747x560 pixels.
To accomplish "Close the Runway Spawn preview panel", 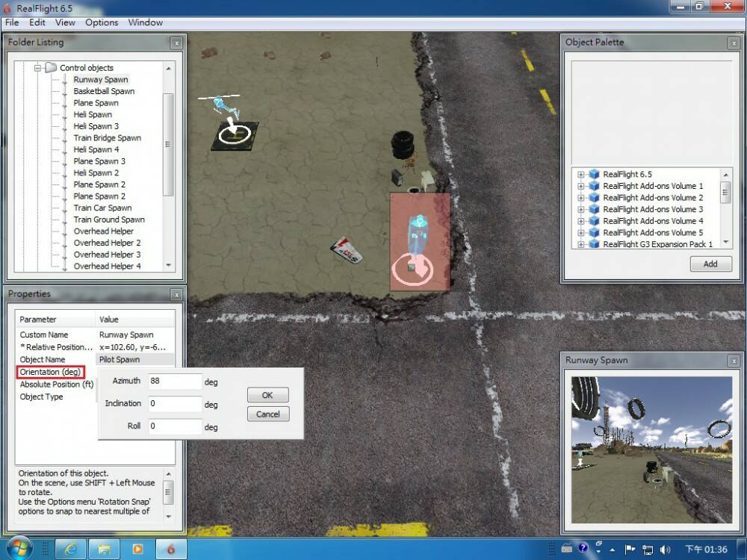I will pyautogui.click(x=734, y=361).
